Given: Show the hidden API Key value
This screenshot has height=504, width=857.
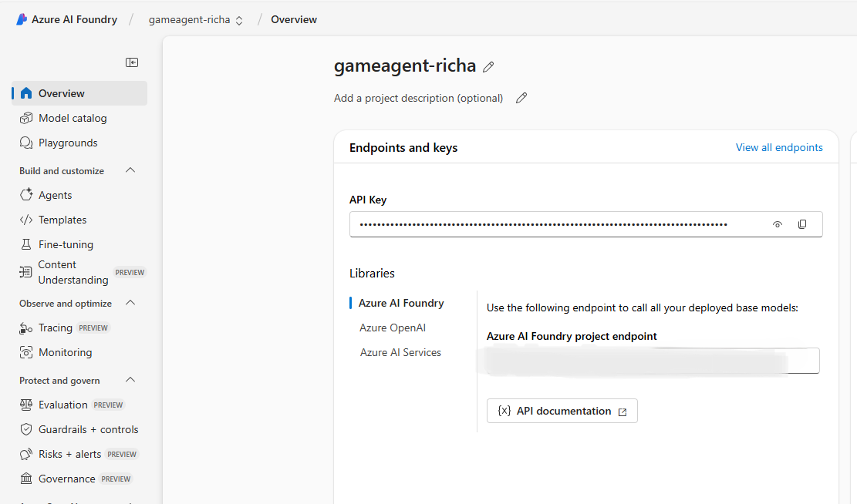Looking at the screenshot, I should (x=778, y=224).
